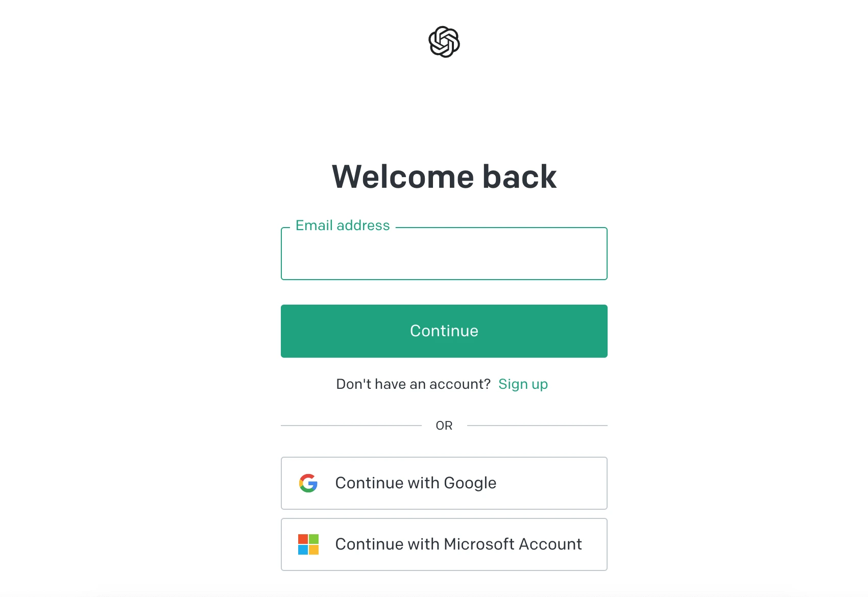868x597 pixels.
Task: Focus the Email address input field
Action: click(444, 254)
